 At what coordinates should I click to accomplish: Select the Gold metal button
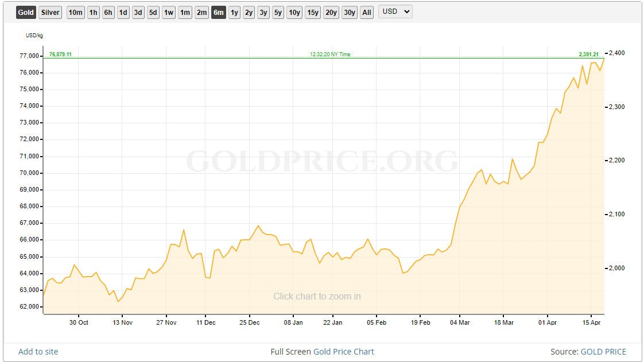26,12
